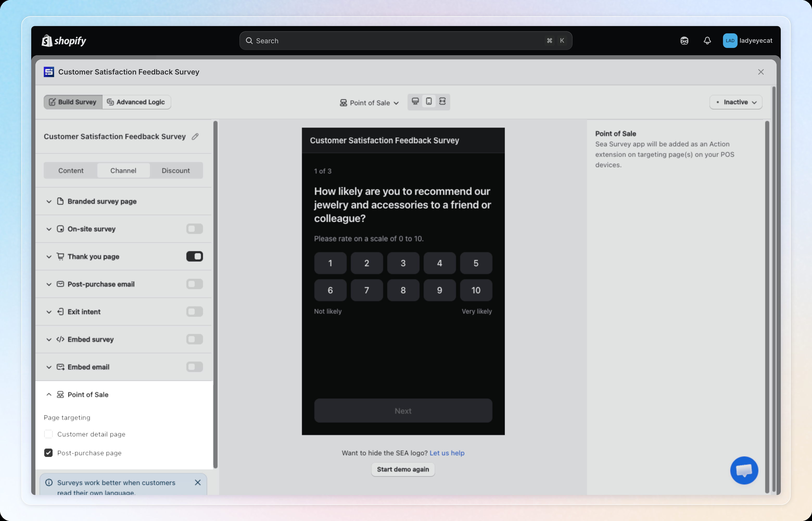Edit the survey name with pencil icon
Viewport: 812px width, 521px height.
point(195,137)
